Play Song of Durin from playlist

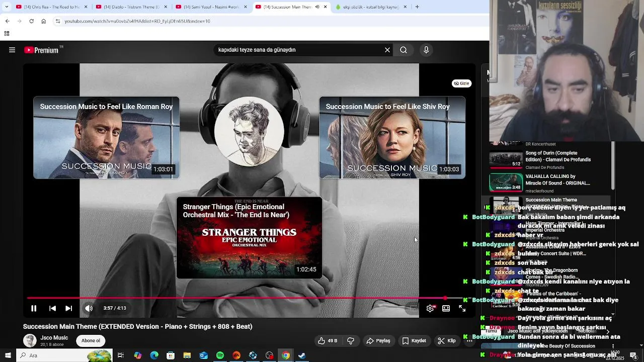point(550,159)
